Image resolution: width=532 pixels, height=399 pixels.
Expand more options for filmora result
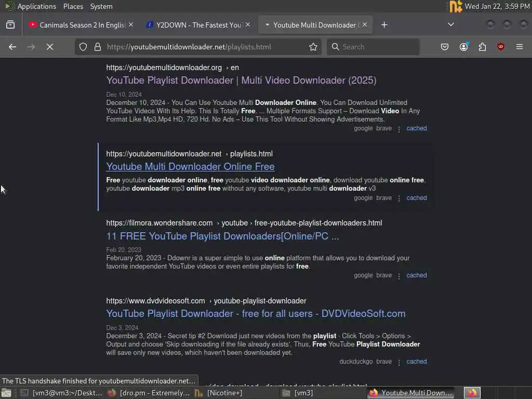point(399,276)
